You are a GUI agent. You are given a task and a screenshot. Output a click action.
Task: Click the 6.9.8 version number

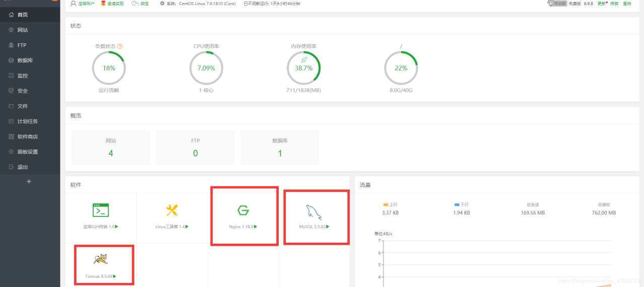click(588, 4)
